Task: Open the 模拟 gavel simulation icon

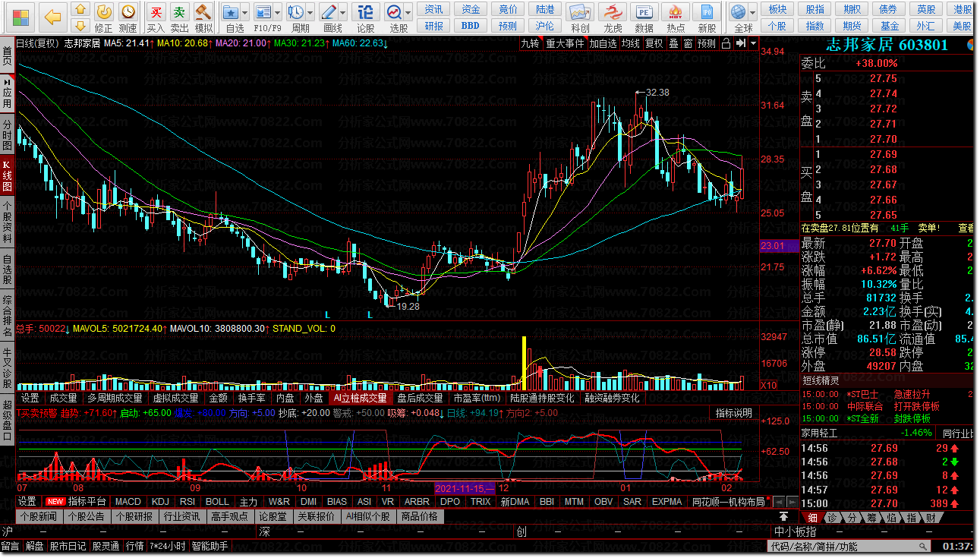Action: tap(203, 12)
